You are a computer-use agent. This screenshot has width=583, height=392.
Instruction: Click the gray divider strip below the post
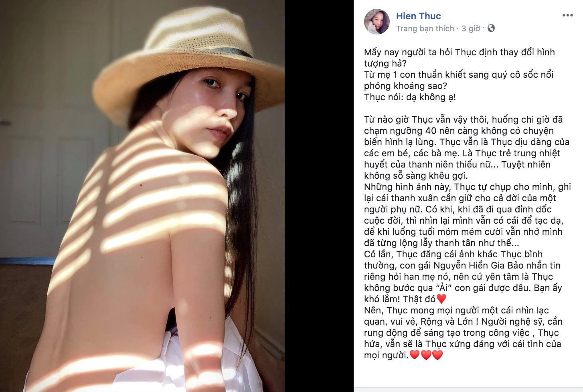(468, 390)
